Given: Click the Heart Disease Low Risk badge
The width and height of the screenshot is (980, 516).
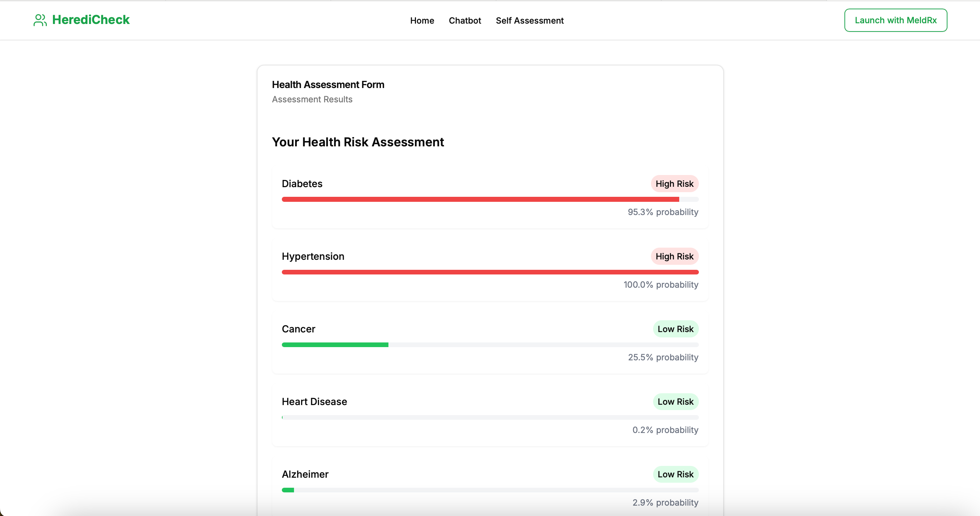Looking at the screenshot, I should click(675, 402).
